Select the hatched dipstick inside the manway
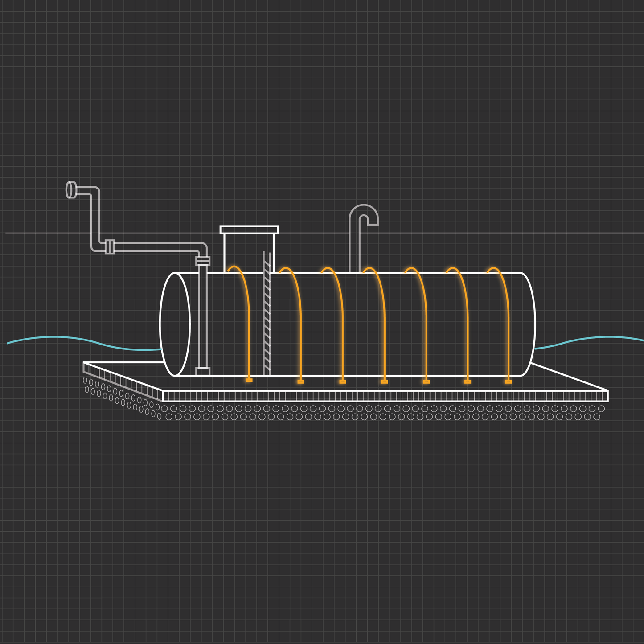Image resolution: width=644 pixels, height=644 pixels. tap(267, 313)
